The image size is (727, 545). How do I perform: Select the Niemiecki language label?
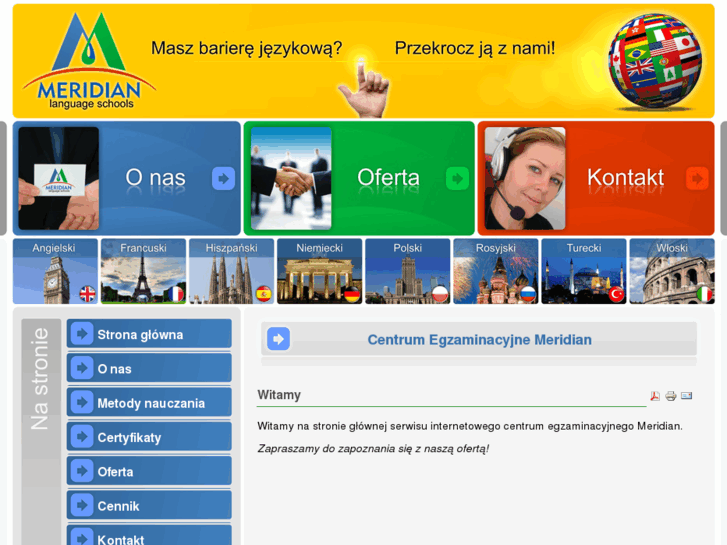319,248
